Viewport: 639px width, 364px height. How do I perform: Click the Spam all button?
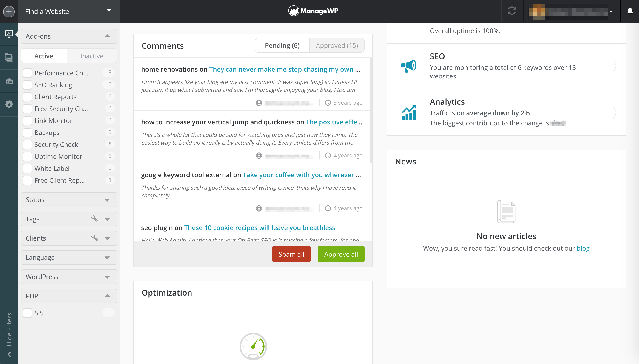click(x=291, y=254)
